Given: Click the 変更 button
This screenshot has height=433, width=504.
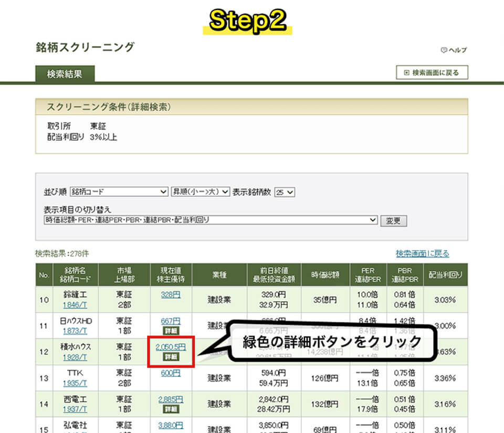Looking at the screenshot, I should click(393, 220).
